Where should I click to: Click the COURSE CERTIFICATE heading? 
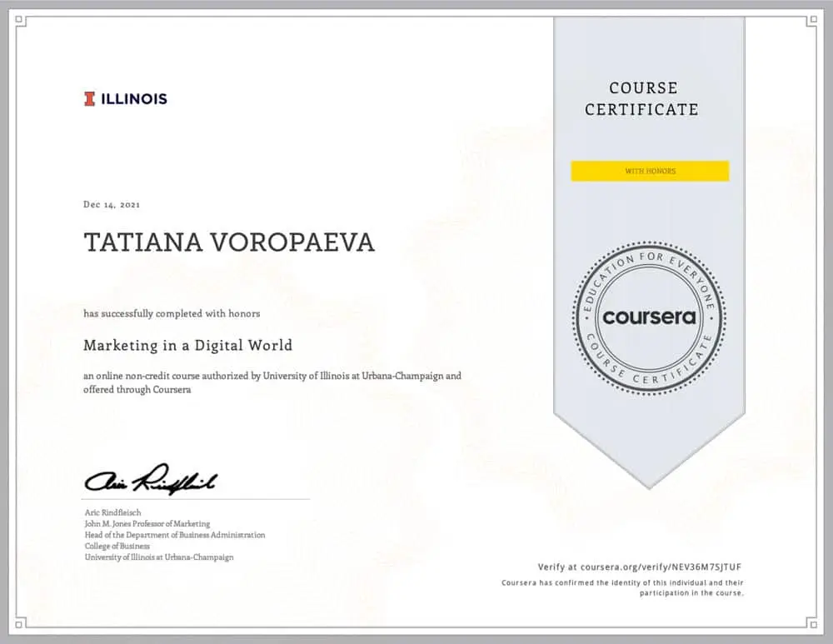(641, 99)
